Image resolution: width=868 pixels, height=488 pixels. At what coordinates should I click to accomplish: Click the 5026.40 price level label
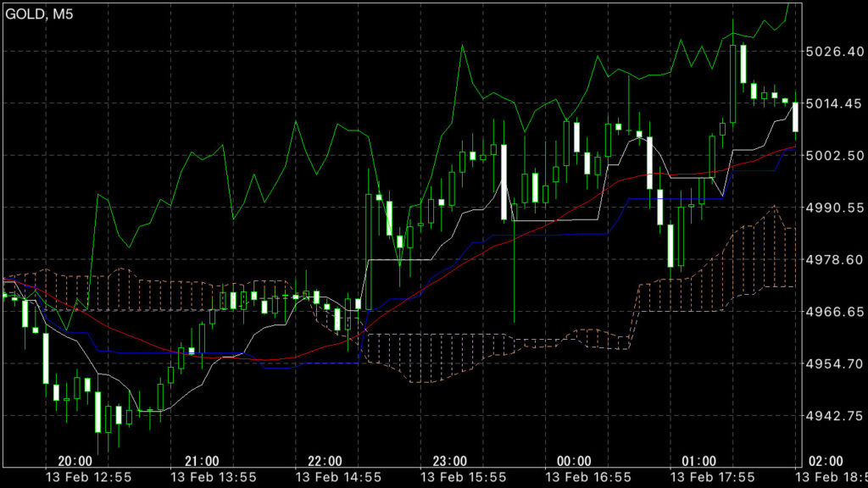coord(835,53)
